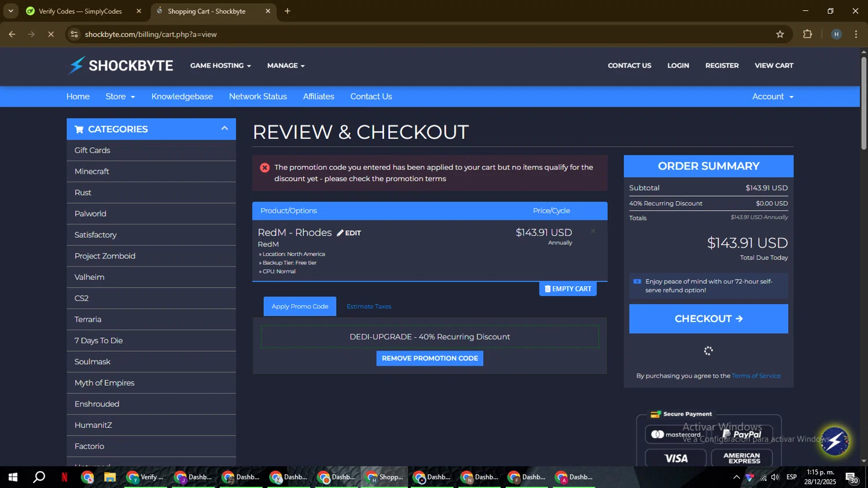868x488 pixels.
Task: Expand the Manage dropdown
Action: 286,65
